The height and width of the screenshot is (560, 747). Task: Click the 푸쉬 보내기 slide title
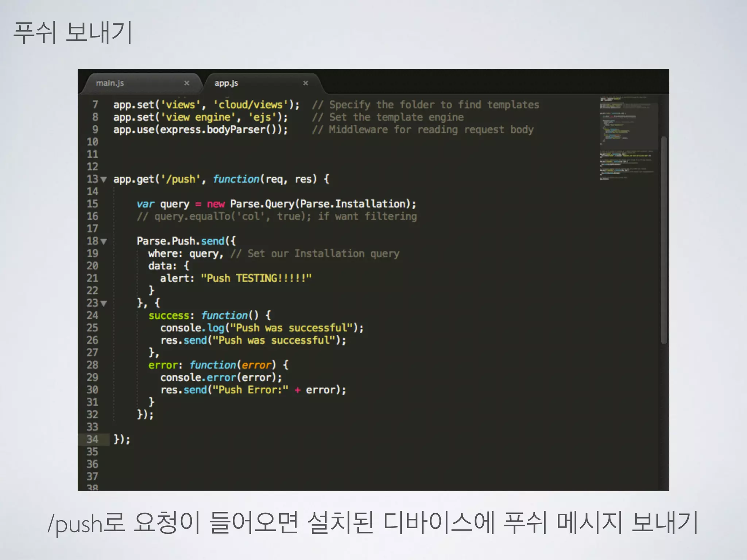[72, 32]
